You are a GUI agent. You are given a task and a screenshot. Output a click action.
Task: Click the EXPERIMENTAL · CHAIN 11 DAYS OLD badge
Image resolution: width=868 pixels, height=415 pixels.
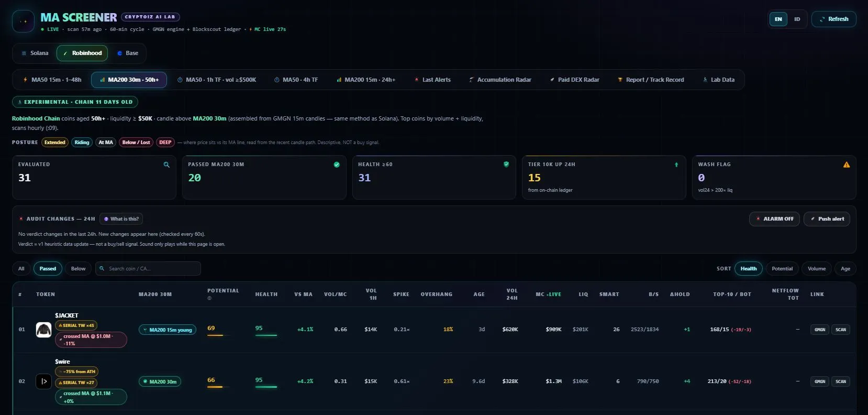[x=75, y=102]
